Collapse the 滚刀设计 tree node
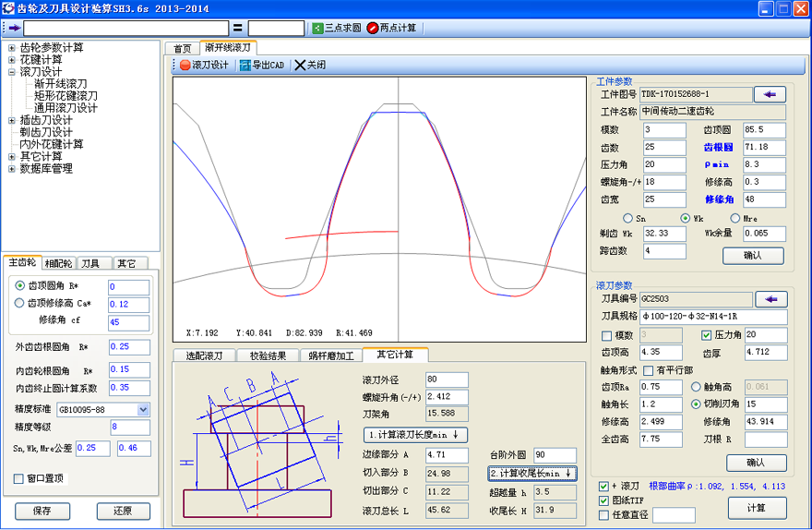This screenshot has width=812, height=530. (11, 72)
